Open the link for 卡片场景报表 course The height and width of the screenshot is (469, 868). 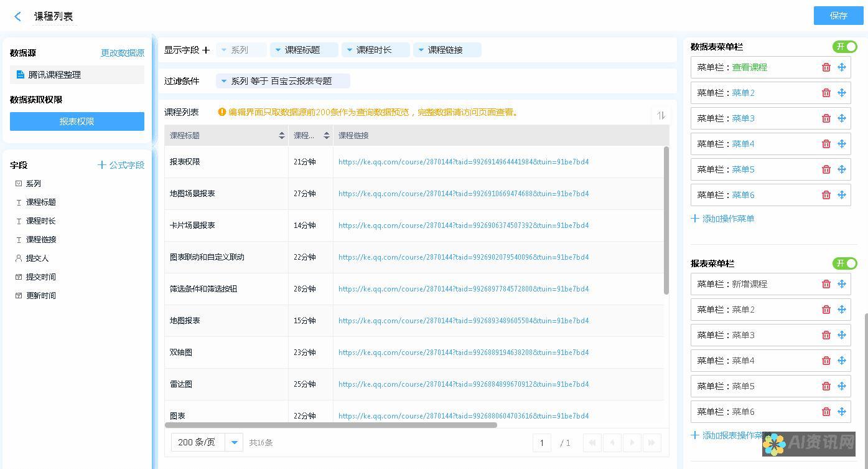coord(464,225)
